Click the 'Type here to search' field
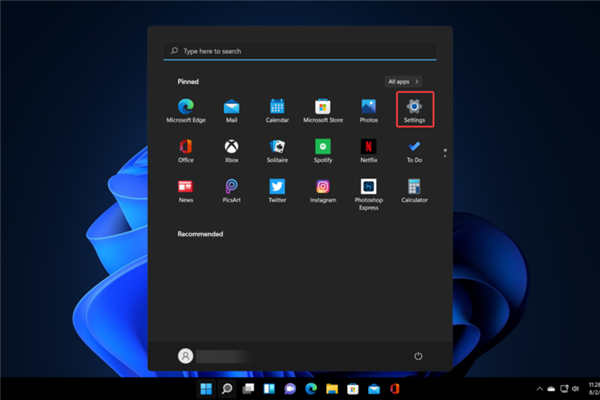This screenshot has width=600, height=400. (300, 51)
